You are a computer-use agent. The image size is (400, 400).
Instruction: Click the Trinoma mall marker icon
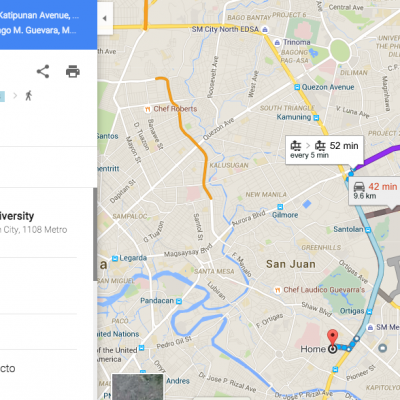click(277, 42)
